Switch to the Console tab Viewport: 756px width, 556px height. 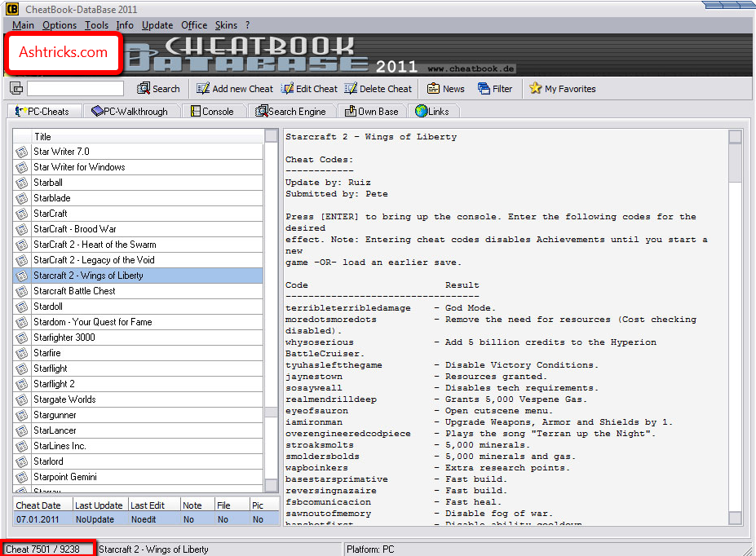point(214,111)
